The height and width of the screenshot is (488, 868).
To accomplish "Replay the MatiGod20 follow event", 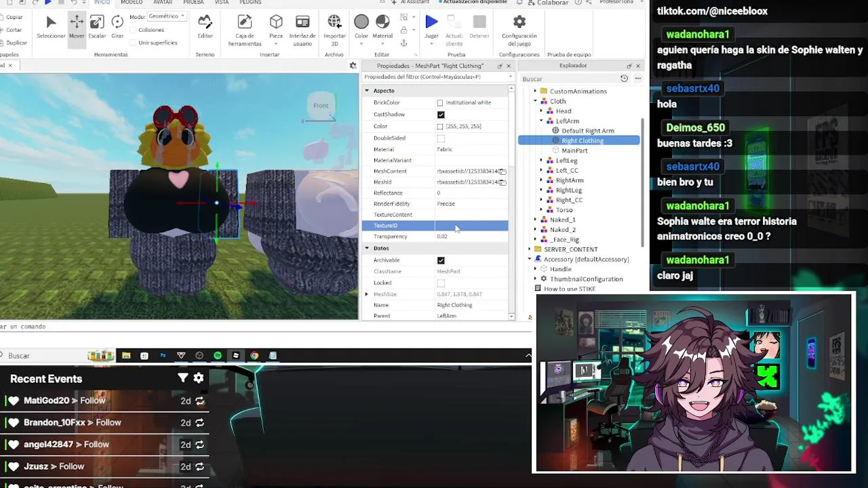I will click(x=199, y=401).
